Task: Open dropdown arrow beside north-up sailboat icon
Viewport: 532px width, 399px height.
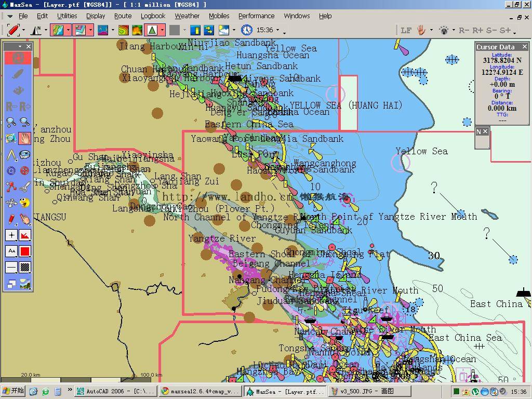Action: pyautogui.click(x=46, y=30)
